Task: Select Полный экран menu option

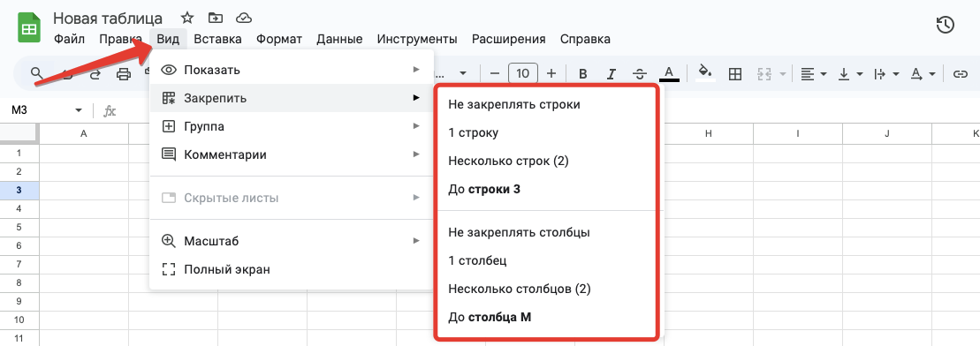Action: point(292,270)
